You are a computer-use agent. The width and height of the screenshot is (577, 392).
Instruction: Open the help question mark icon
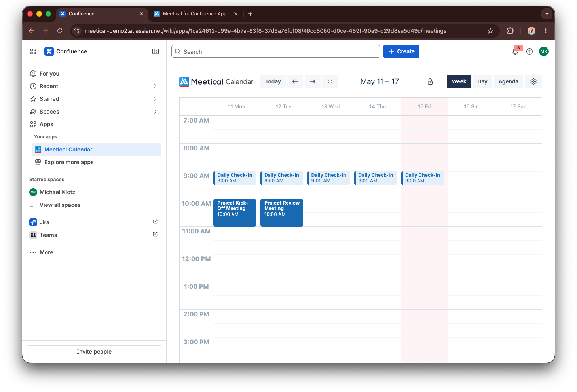[x=530, y=51]
